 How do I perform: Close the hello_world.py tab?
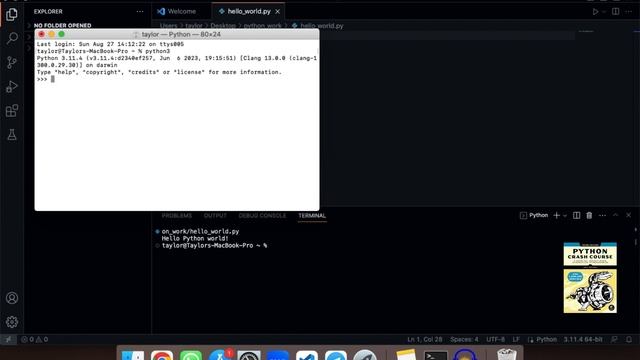(x=278, y=11)
